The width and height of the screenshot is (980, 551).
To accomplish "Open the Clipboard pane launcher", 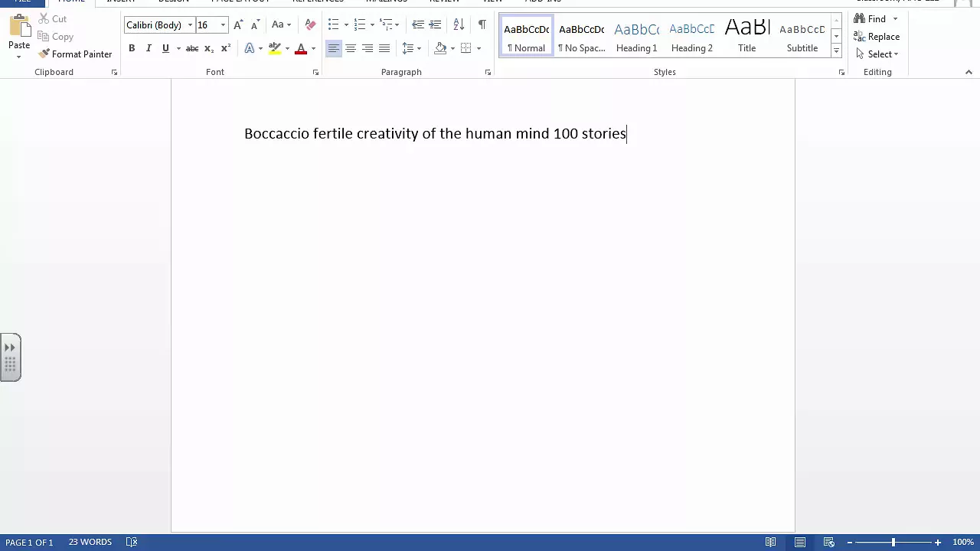I will [114, 72].
